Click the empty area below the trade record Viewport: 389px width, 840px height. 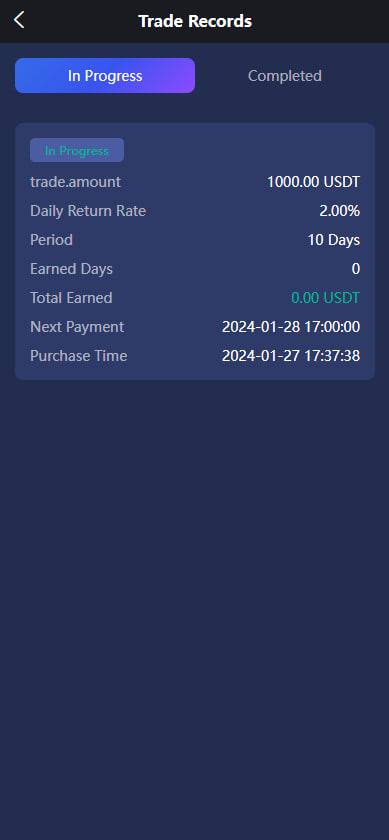click(x=194, y=605)
